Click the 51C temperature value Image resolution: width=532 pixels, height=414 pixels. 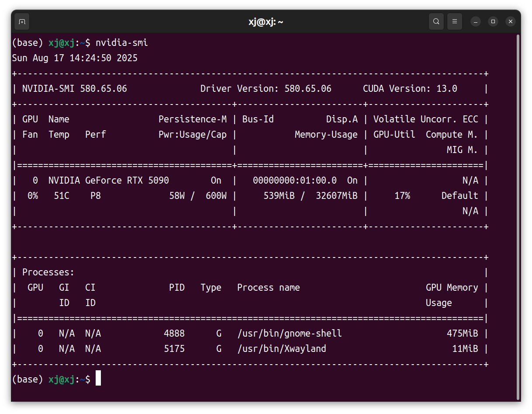[x=62, y=196]
